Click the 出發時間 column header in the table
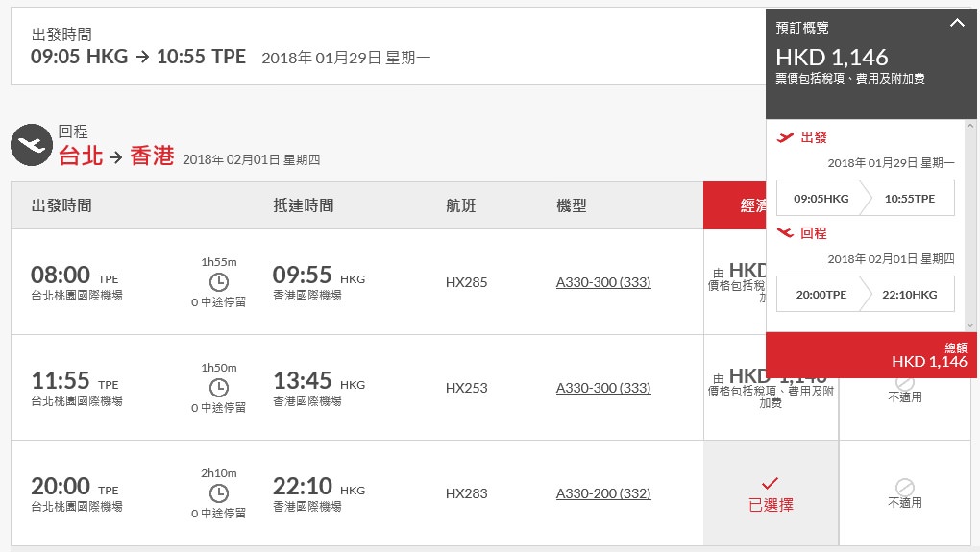980x552 pixels. (61, 205)
